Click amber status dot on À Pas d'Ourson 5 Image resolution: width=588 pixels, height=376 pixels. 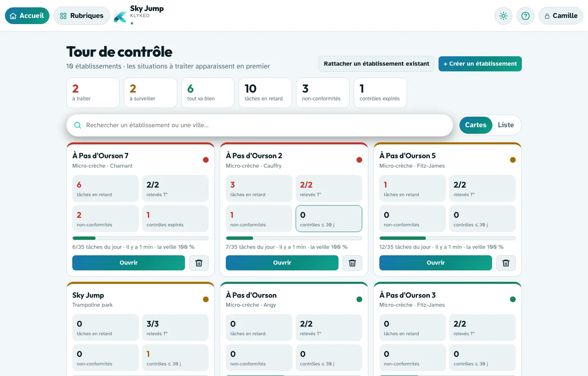[x=513, y=160]
